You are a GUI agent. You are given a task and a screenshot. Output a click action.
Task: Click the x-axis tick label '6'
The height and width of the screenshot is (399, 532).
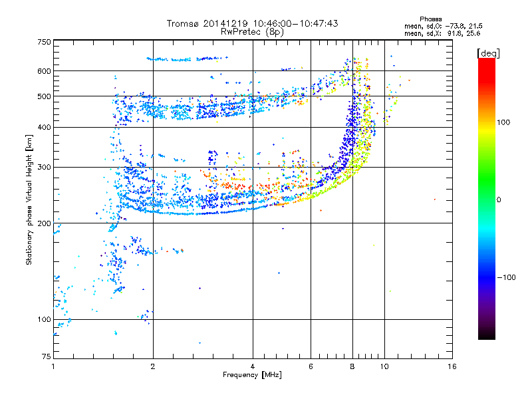point(311,366)
